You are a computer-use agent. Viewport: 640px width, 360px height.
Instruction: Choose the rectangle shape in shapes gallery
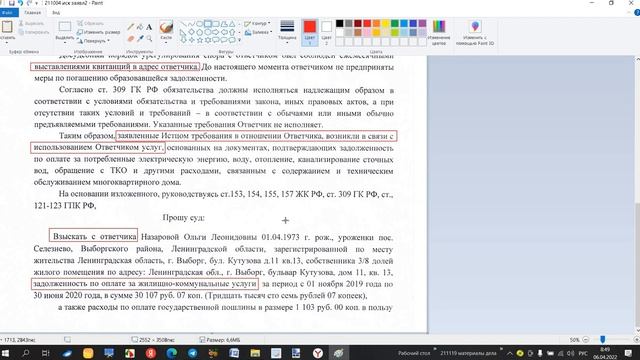[x=207, y=24]
